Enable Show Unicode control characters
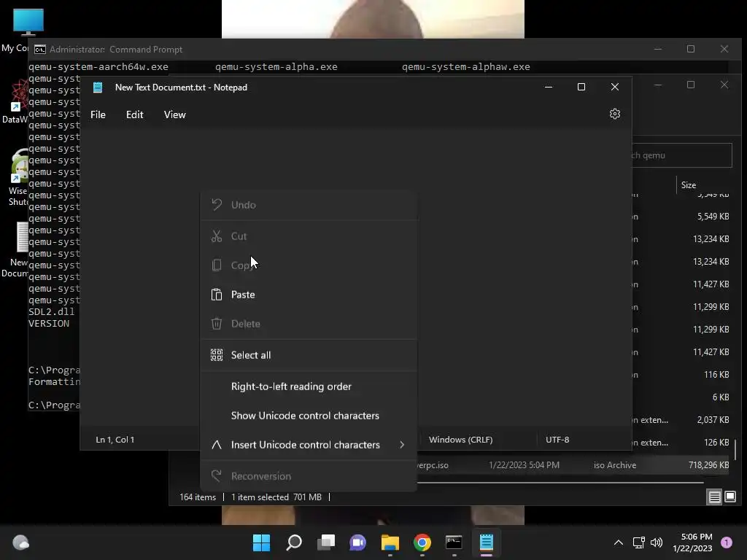Image resolution: width=747 pixels, height=560 pixels. (309, 416)
